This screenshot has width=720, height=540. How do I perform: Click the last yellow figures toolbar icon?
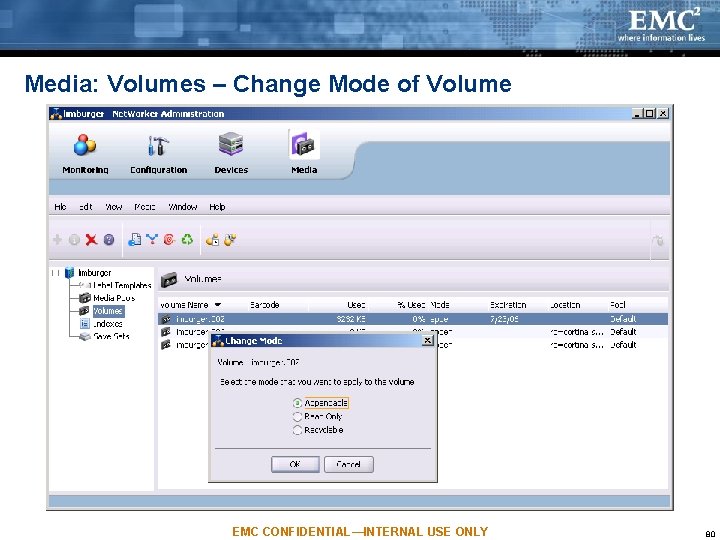tap(230, 239)
